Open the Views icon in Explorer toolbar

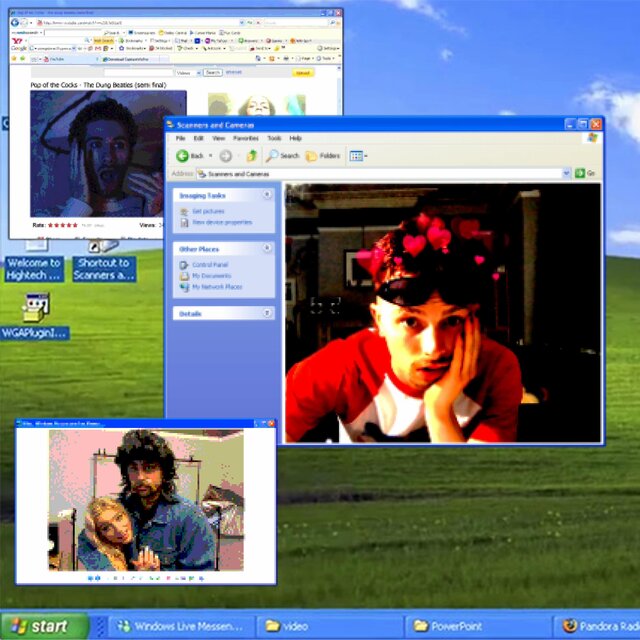(358, 156)
